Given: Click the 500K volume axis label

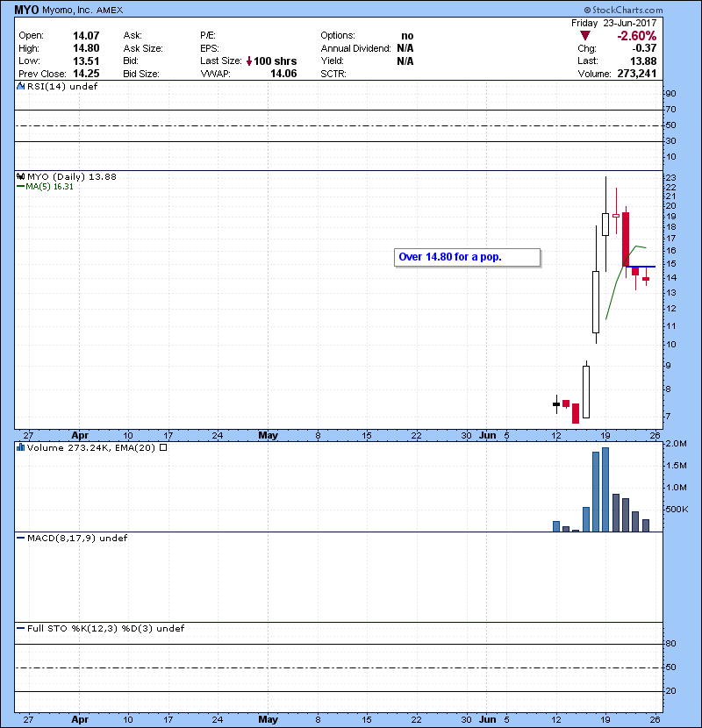Looking at the screenshot, I should click(677, 510).
